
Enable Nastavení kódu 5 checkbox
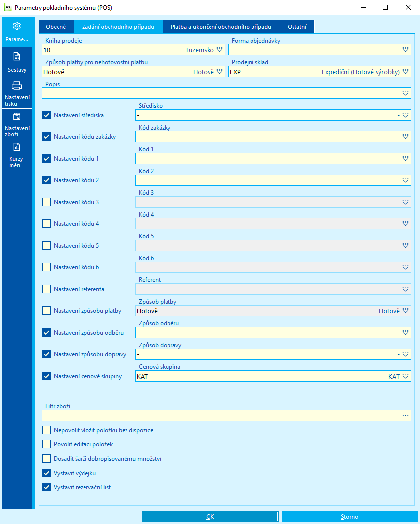click(47, 246)
